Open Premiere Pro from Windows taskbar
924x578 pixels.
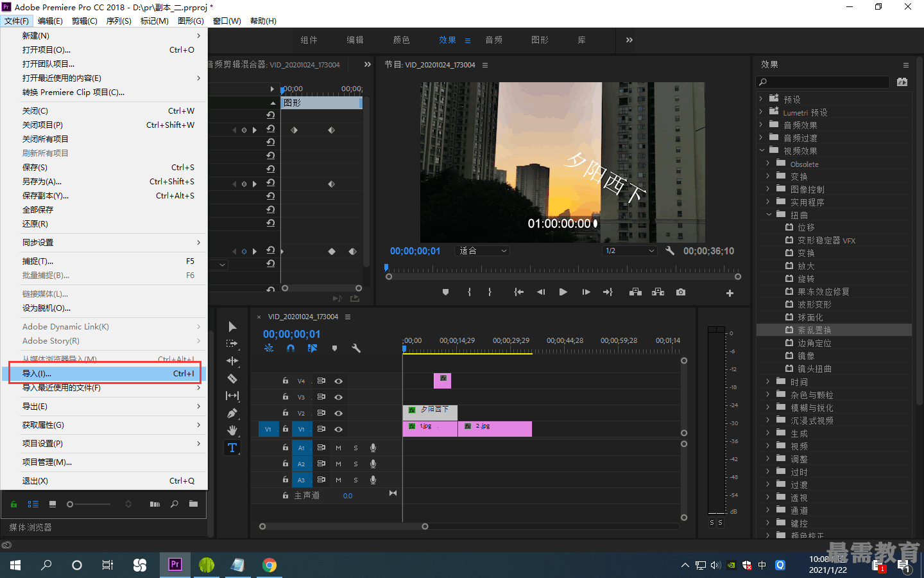(x=175, y=565)
